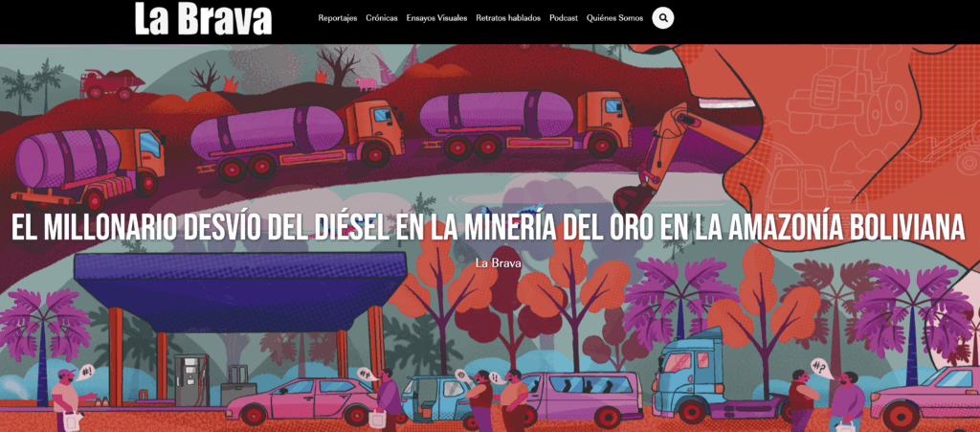Go to the Crónicas section
Screen dimensions: 980x432
(382, 18)
